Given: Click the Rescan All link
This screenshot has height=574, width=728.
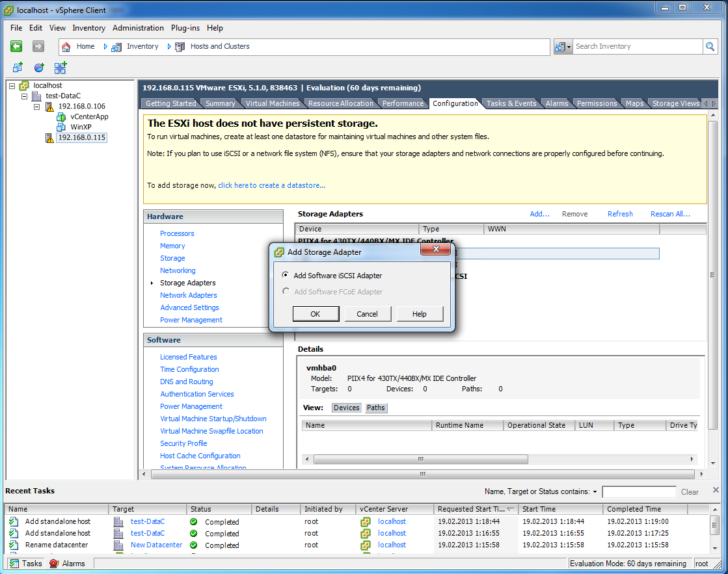Looking at the screenshot, I should pos(670,214).
